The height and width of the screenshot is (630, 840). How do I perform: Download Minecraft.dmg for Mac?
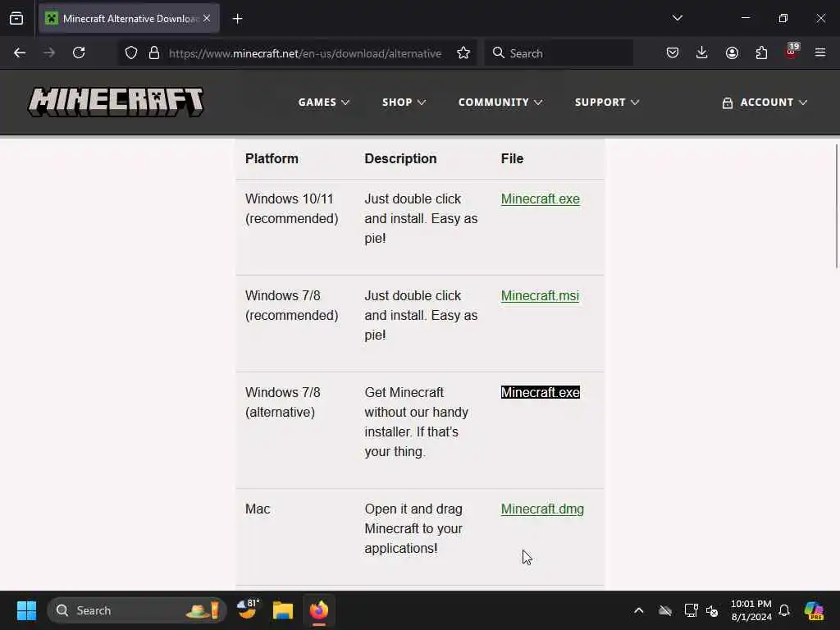(x=542, y=509)
